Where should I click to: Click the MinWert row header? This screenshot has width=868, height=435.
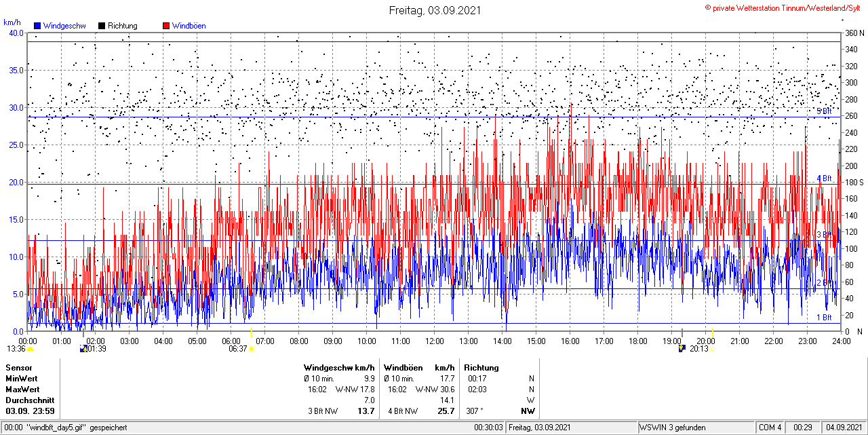[x=22, y=379]
